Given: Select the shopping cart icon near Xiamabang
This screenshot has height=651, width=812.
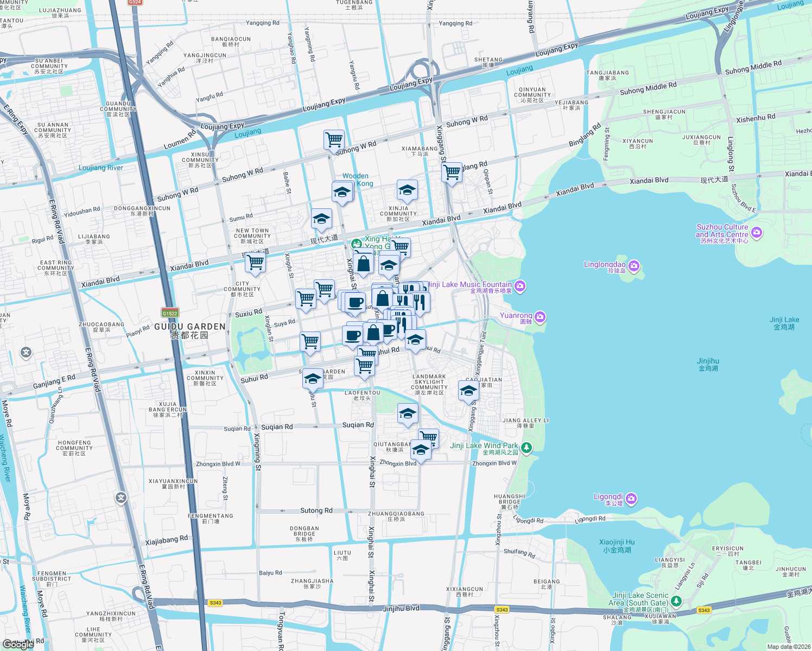Looking at the screenshot, I should 452,173.
